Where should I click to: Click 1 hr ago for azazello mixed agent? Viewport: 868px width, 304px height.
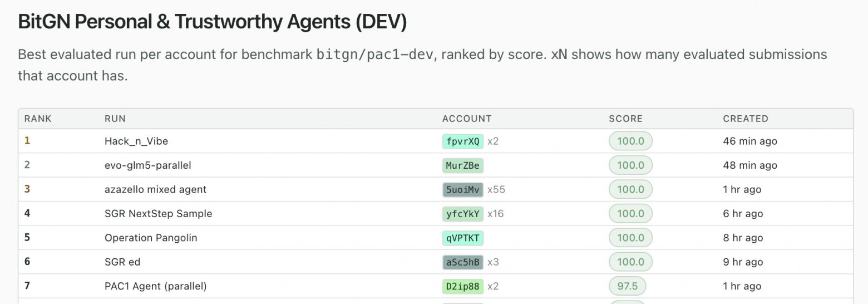[x=742, y=189]
